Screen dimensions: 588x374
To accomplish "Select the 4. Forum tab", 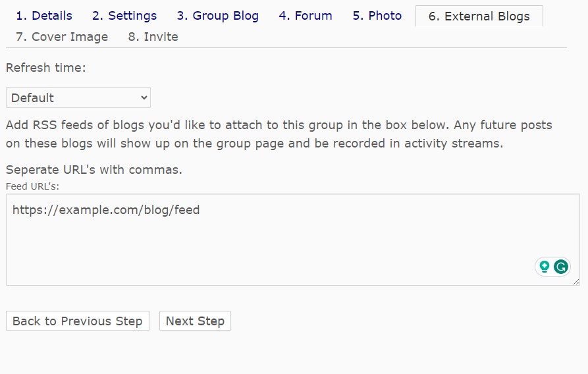I will [x=306, y=16].
